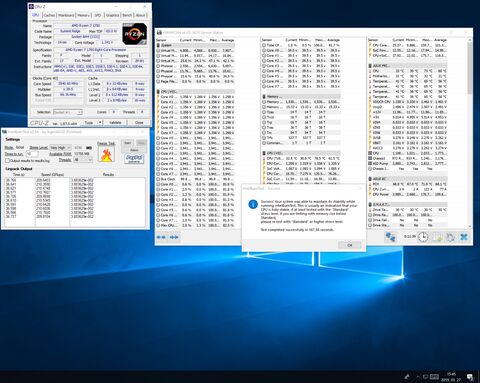Click the Stop button in IntelBurnTest

(141, 143)
